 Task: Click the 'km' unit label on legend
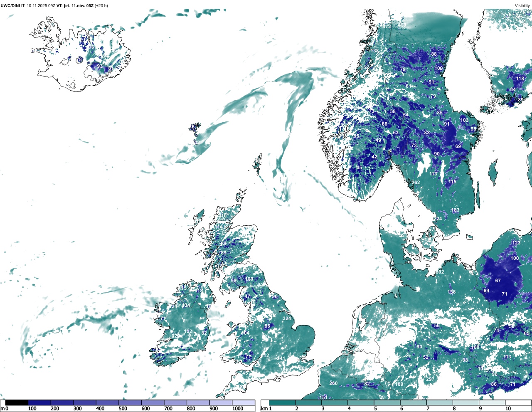pyautogui.click(x=264, y=409)
